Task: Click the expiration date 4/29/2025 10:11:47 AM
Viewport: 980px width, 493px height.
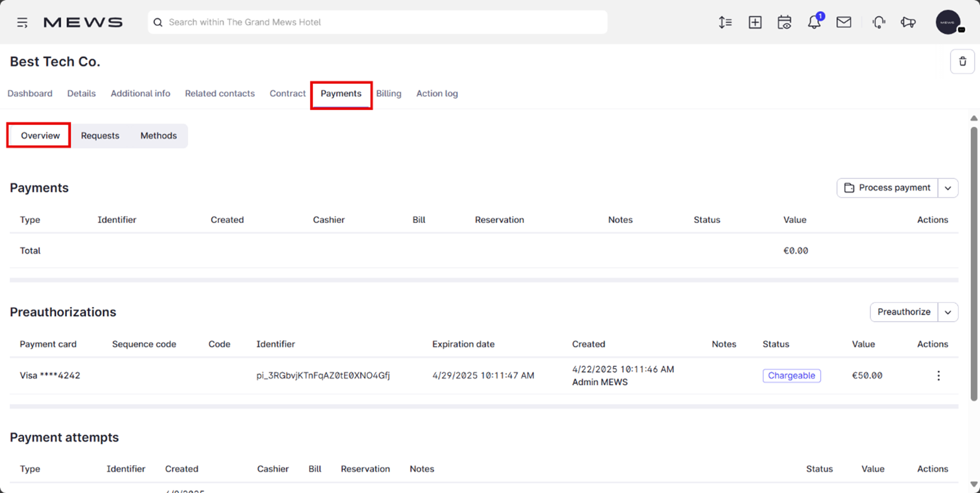Action: [483, 376]
